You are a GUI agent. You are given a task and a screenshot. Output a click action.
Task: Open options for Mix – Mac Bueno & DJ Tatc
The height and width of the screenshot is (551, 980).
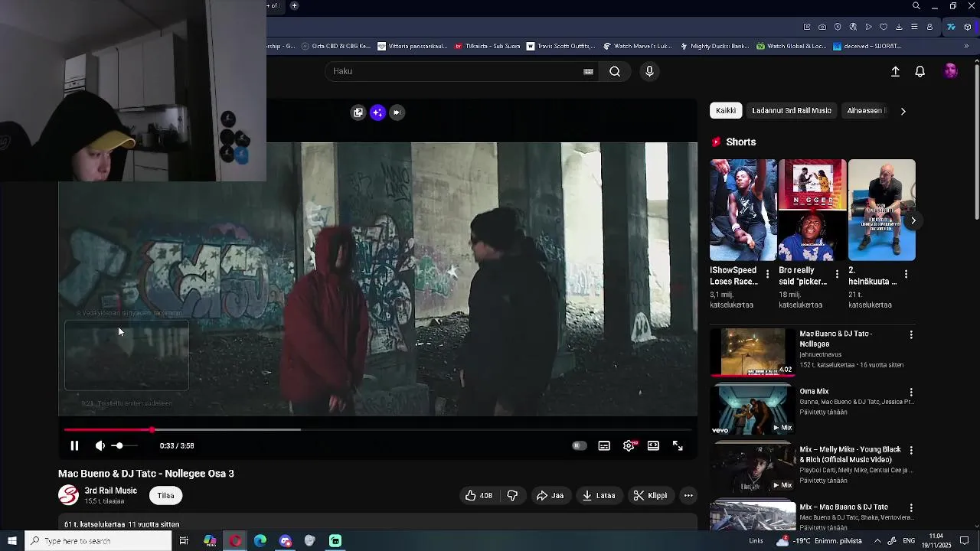pos(911,508)
